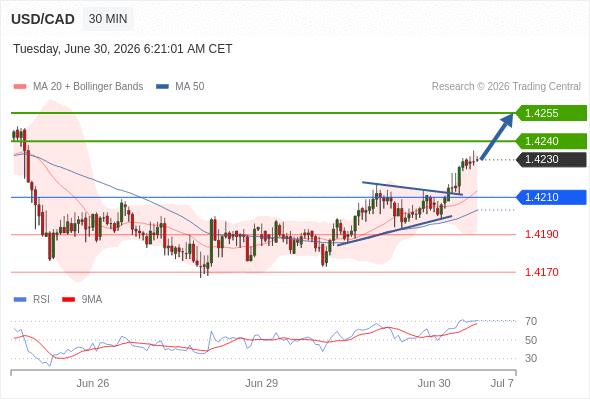Select the 1.4255 resistance price tag
The image size is (590, 400).
tap(551, 113)
